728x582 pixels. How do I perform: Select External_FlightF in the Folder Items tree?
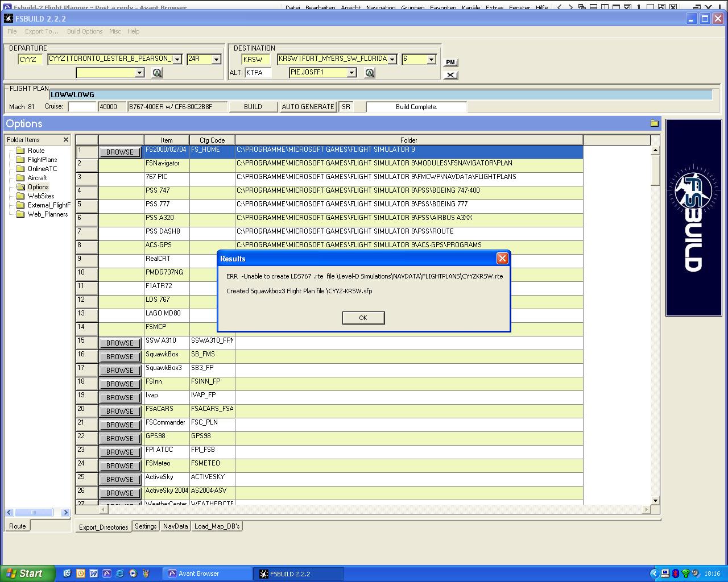pos(49,205)
